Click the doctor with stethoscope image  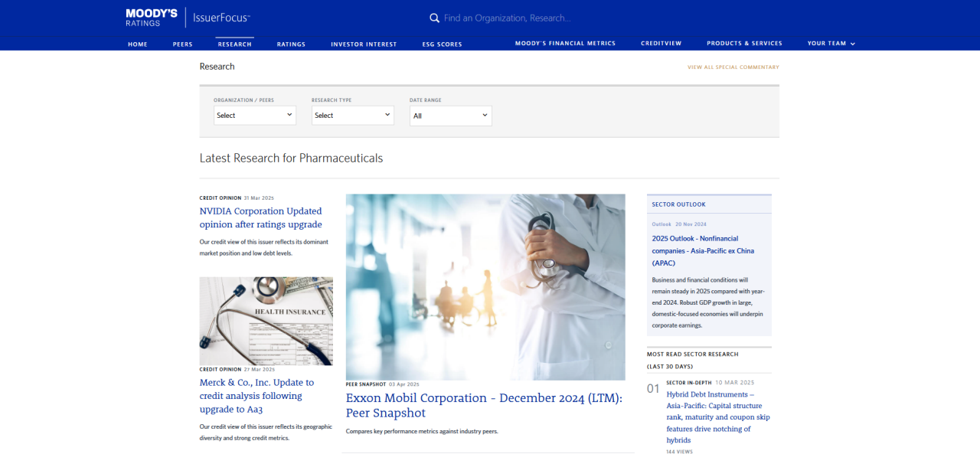tap(485, 286)
